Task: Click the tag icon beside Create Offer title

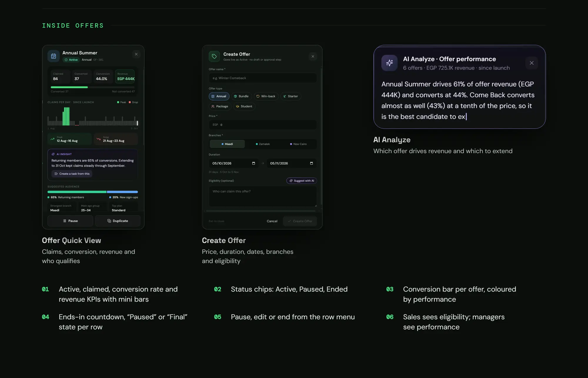Action: pos(214,56)
